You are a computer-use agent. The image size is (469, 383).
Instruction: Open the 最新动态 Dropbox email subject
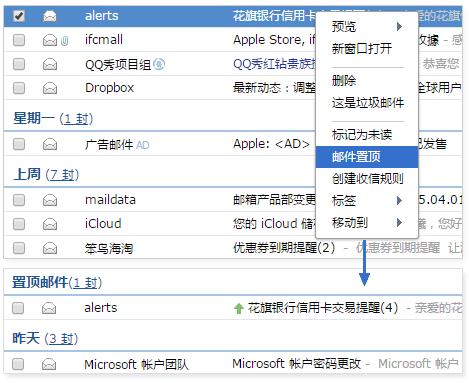274,88
